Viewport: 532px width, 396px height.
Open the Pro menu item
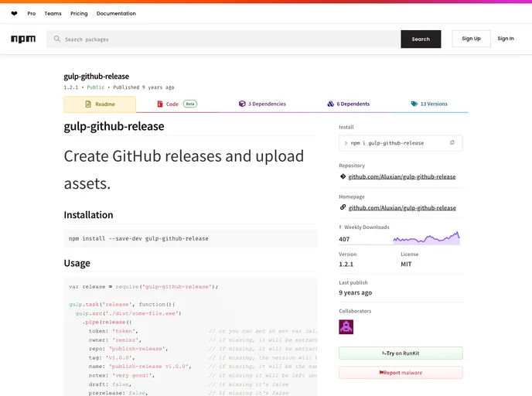click(x=31, y=14)
